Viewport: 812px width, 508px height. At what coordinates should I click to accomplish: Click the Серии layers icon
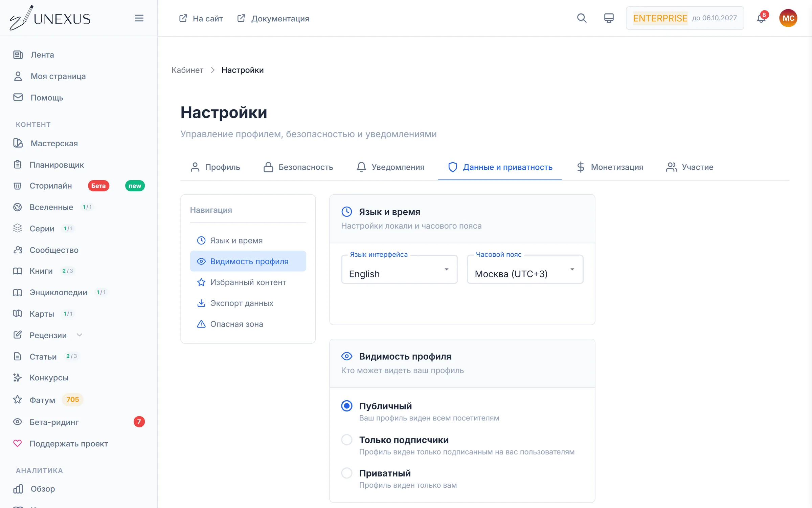click(x=18, y=228)
